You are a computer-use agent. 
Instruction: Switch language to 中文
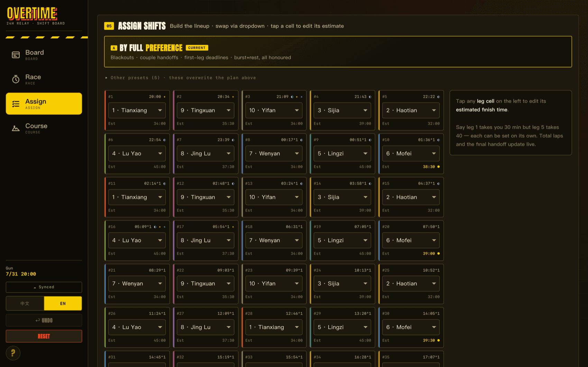point(25,303)
